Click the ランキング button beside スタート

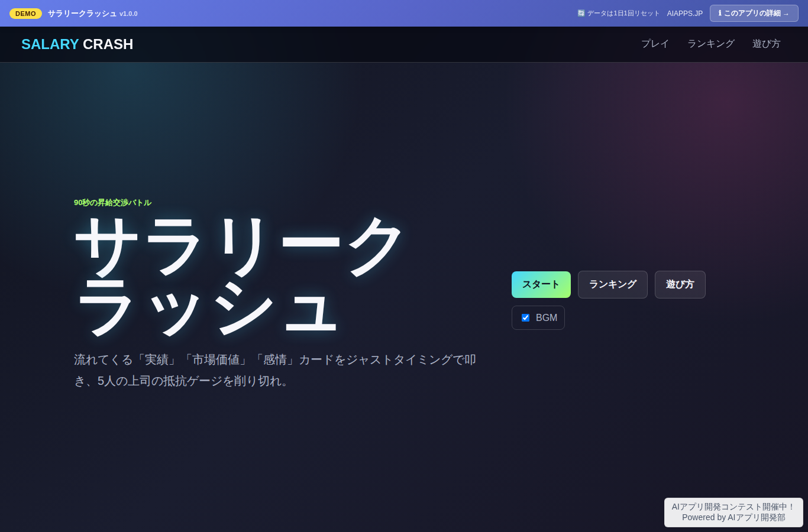tap(613, 284)
